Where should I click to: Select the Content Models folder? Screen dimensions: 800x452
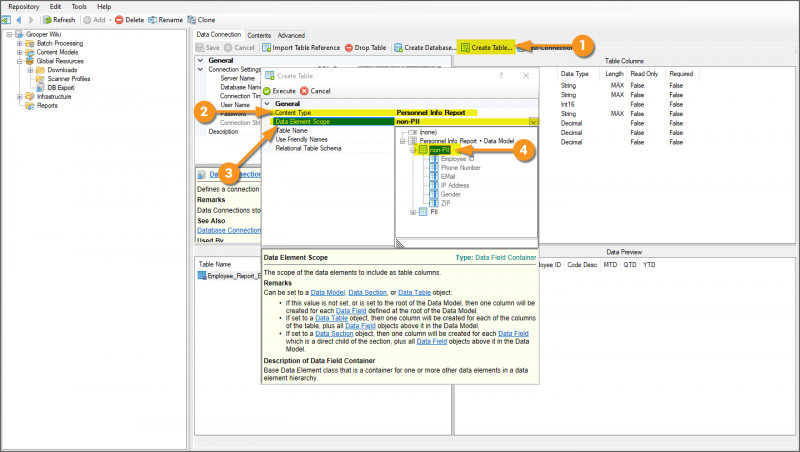coord(57,52)
